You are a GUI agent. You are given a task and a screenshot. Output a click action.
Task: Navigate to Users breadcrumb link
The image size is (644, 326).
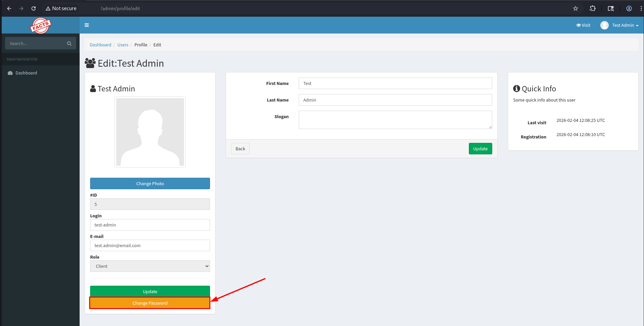(x=123, y=45)
